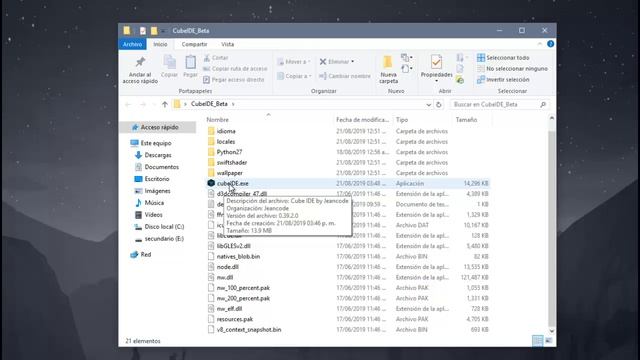The height and width of the screenshot is (360, 640).
Task: Click Invertir selección
Action: click(x=503, y=80)
